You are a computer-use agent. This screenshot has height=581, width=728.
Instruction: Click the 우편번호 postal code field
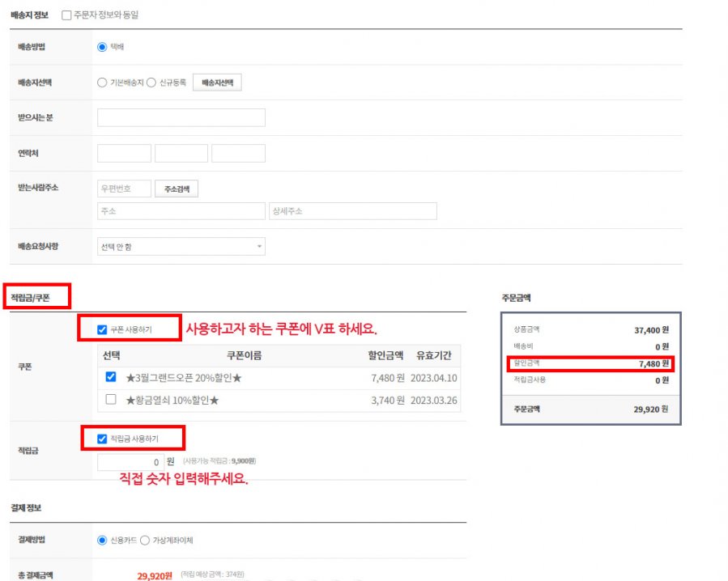(124, 189)
